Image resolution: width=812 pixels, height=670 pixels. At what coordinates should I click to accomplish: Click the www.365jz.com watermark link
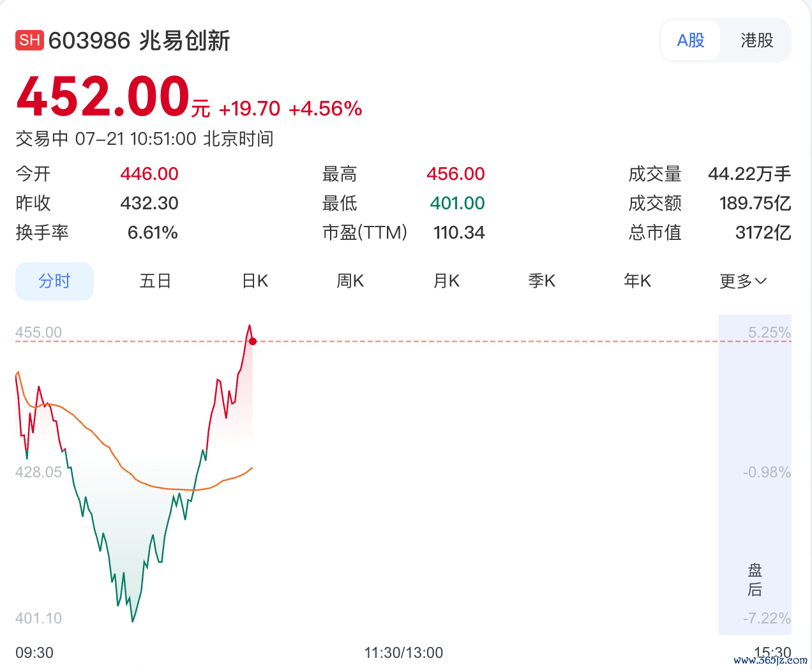coord(771,660)
